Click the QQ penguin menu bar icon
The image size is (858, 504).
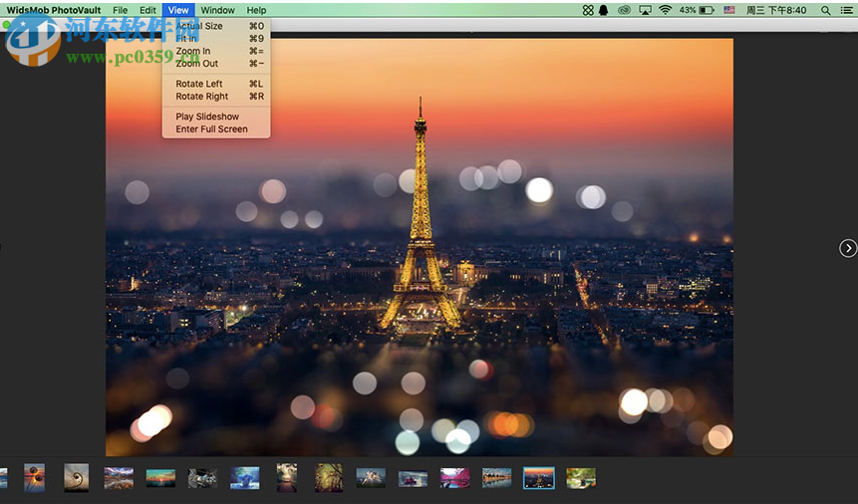click(x=604, y=10)
